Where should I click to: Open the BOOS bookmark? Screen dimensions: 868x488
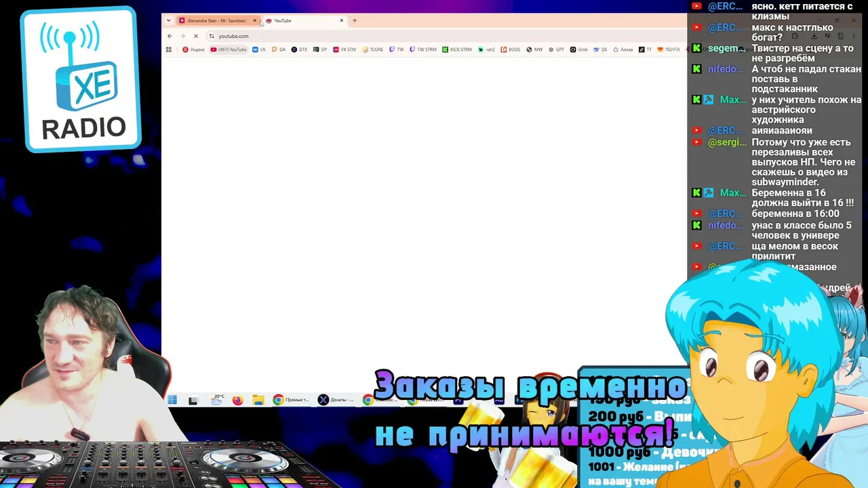511,49
